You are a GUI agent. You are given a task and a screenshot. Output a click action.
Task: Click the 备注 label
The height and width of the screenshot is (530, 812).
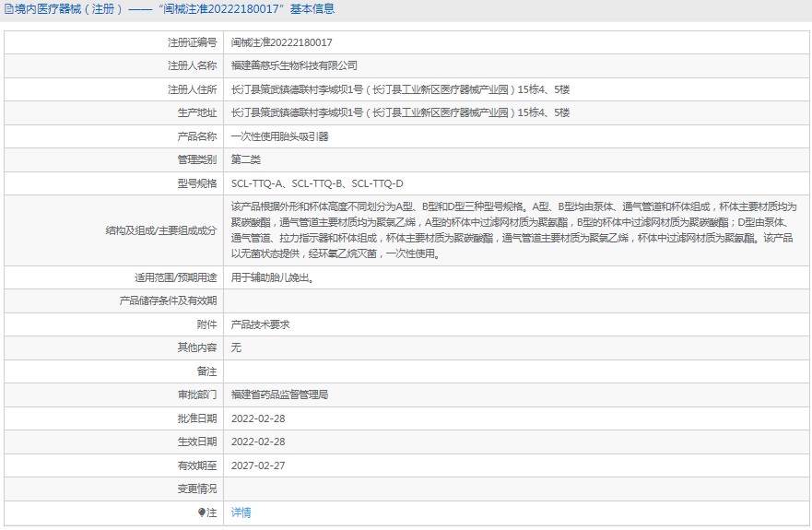coord(206,371)
